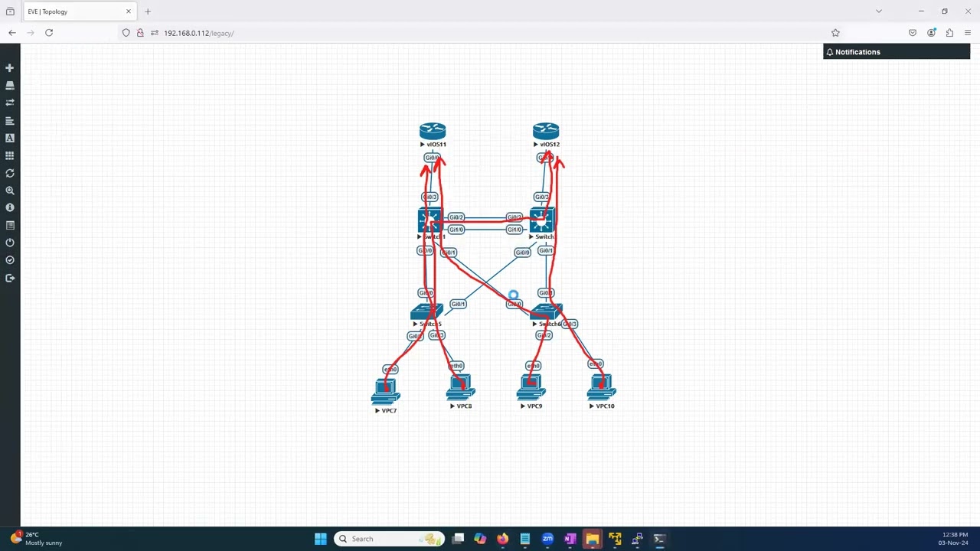This screenshot has height=551, width=980.
Task: Click the Gi0/2 interface label on Switch 1
Action: pos(456,217)
